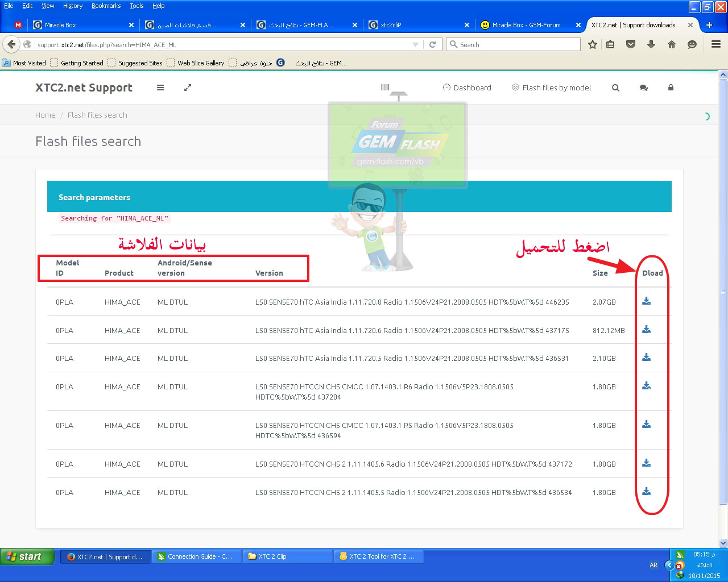The height and width of the screenshot is (582, 728).
Task: Open a new browser tab with plus
Action: [x=709, y=25]
